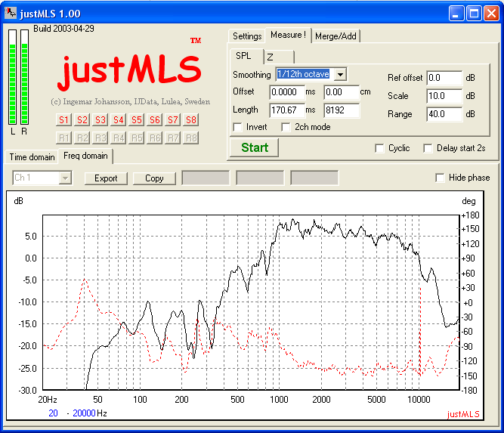
Task: Select memory slot S7
Action: 172,120
